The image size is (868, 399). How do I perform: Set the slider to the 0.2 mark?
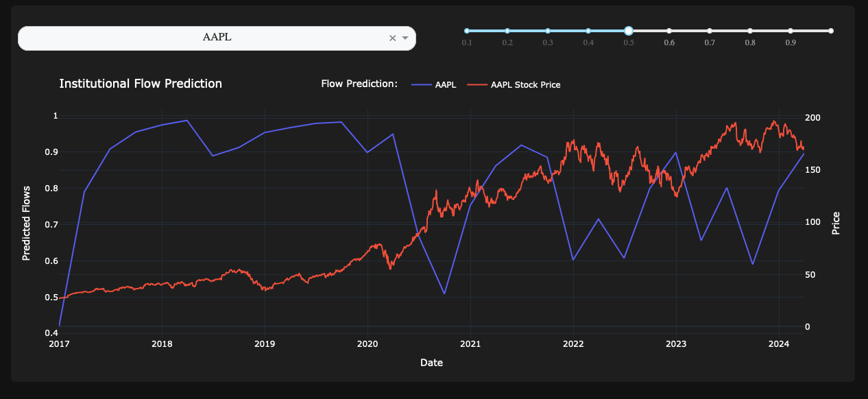pyautogui.click(x=507, y=31)
